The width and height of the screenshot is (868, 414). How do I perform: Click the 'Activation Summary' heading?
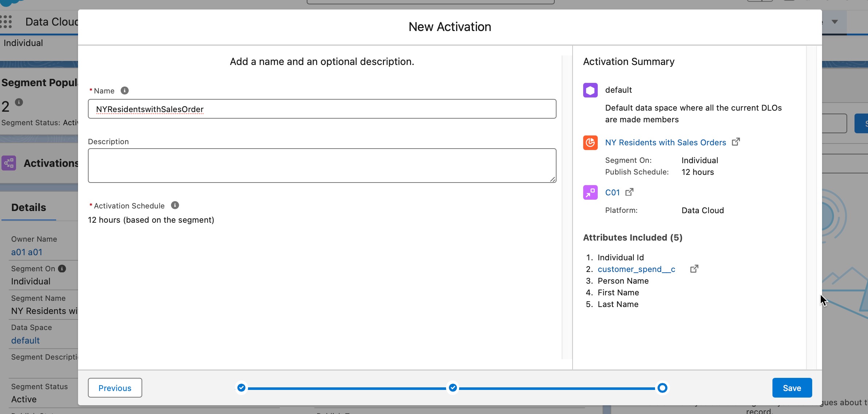click(629, 61)
